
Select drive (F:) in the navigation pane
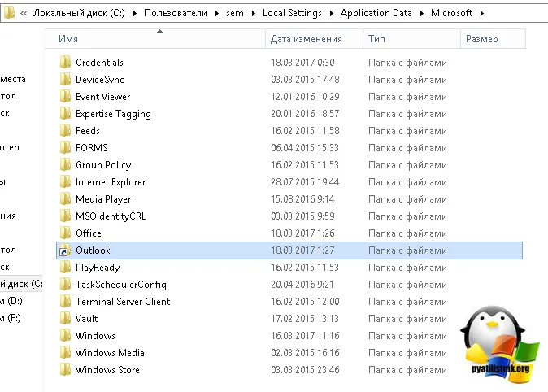coord(11,318)
